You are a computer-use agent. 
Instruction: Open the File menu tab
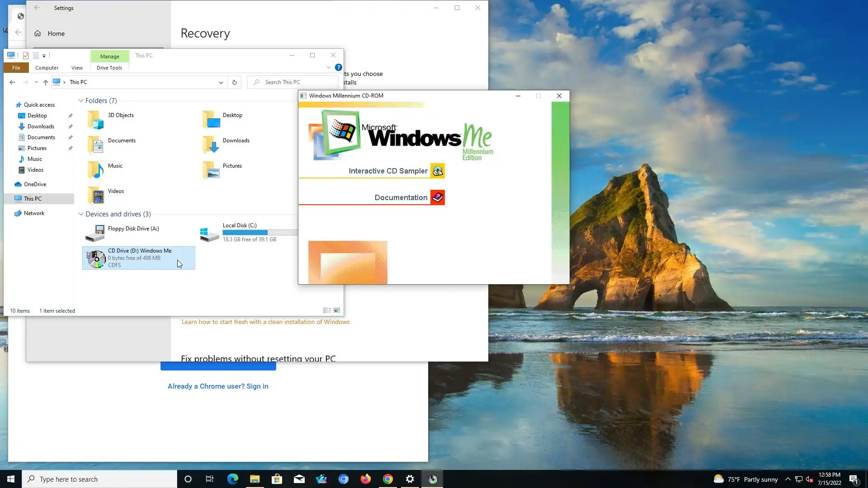tap(16, 68)
